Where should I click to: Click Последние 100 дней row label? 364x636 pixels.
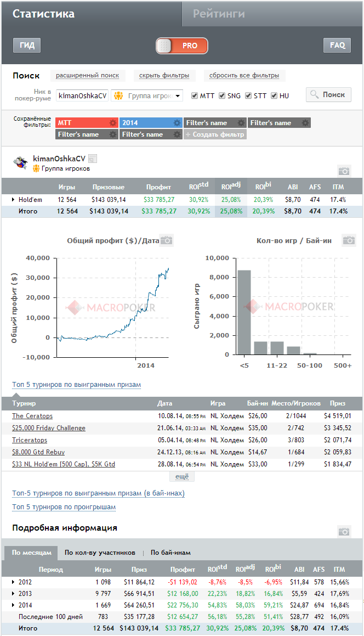tap(50, 617)
